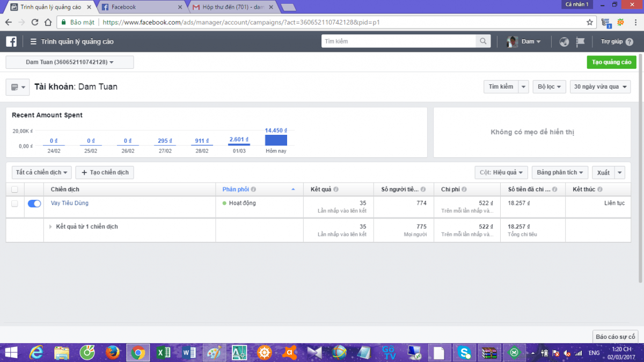The width and height of the screenshot is (644, 362).
Task: Click the Báo cáo sự cố button
Action: (x=616, y=337)
